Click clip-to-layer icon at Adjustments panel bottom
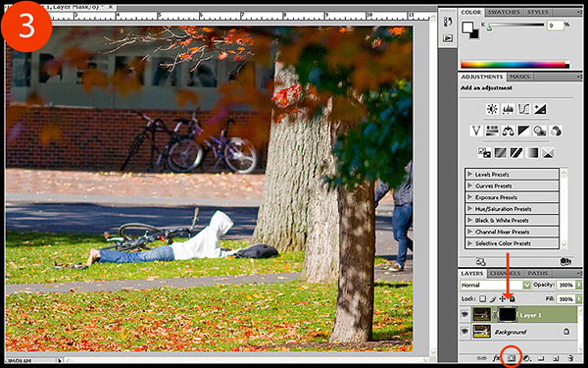 click(481, 261)
